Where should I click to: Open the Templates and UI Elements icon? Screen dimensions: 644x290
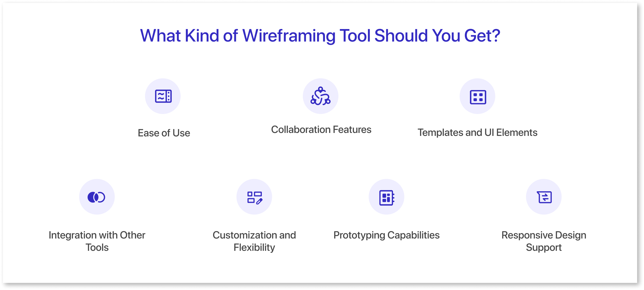point(477,96)
